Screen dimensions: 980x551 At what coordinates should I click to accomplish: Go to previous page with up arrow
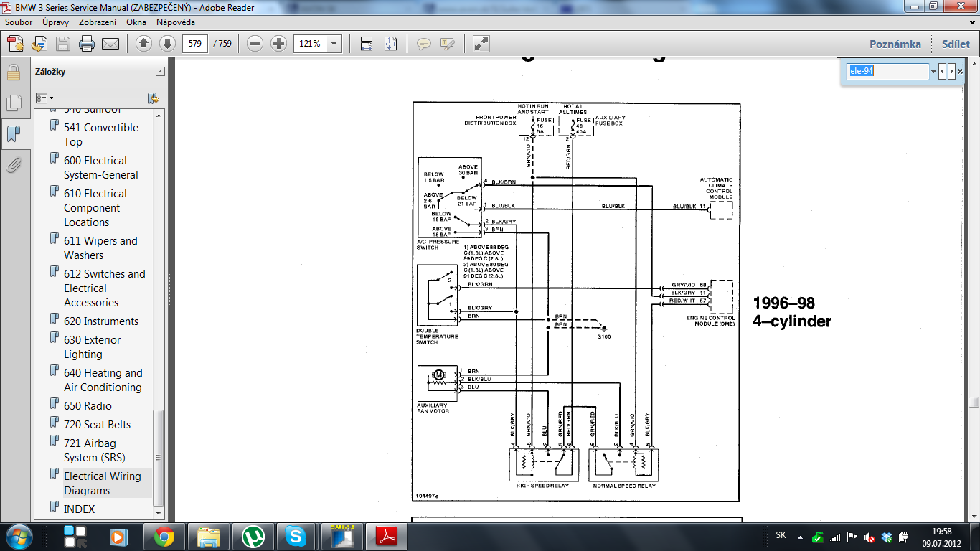tap(143, 44)
